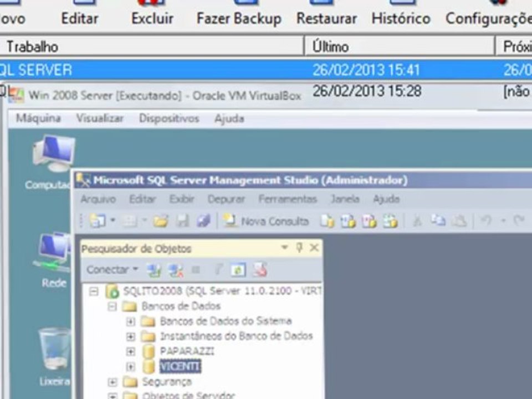Click the Stop square icon in Object Explorer

click(x=196, y=270)
